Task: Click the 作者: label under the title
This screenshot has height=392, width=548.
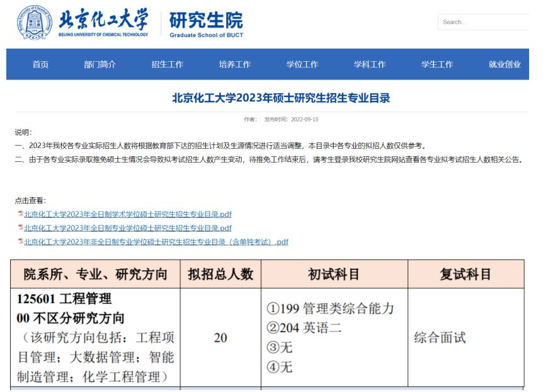Action: pyautogui.click(x=250, y=119)
